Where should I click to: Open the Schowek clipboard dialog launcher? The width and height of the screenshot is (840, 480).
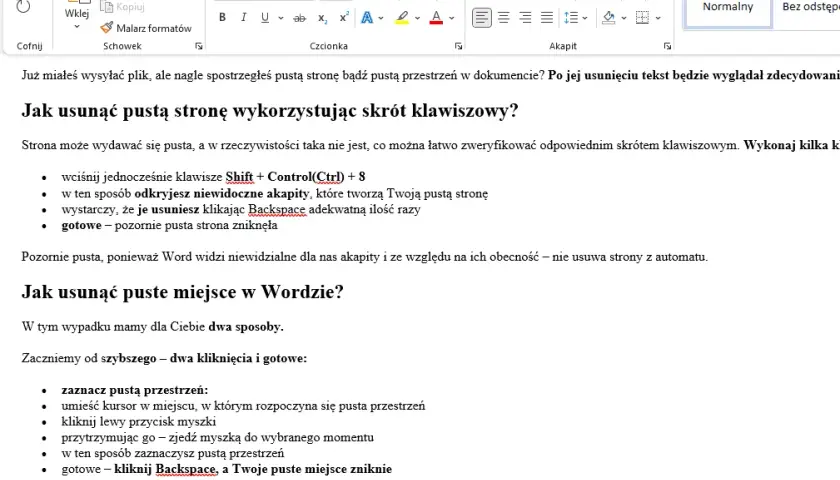click(199, 47)
